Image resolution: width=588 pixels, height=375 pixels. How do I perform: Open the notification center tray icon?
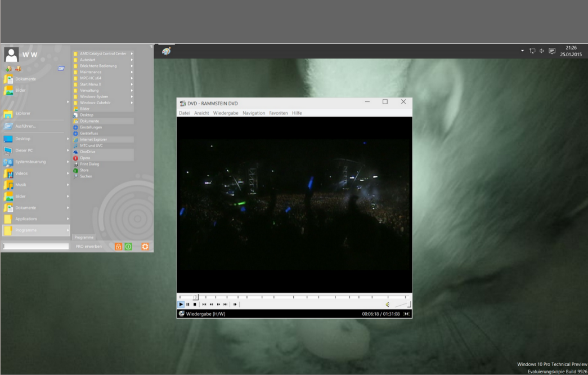point(552,51)
